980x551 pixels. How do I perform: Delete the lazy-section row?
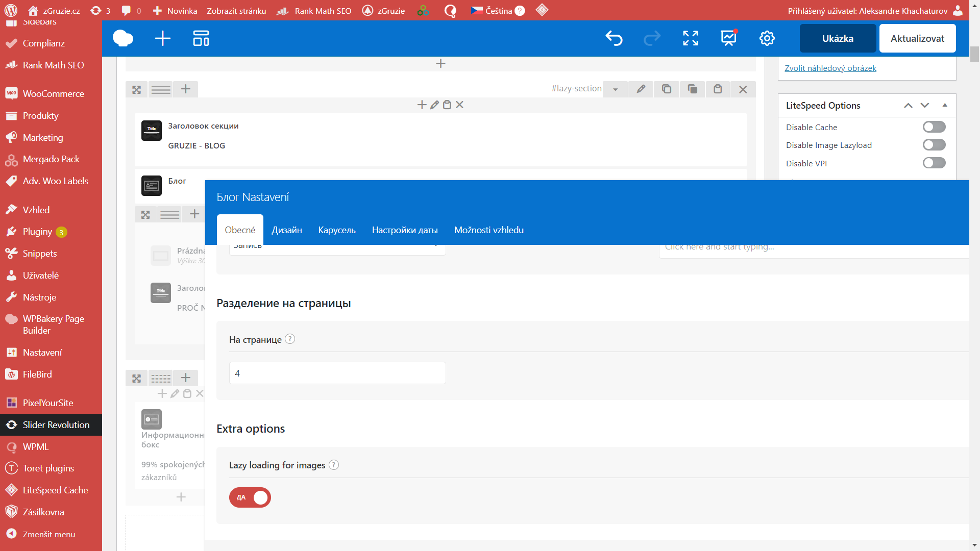[x=743, y=89]
